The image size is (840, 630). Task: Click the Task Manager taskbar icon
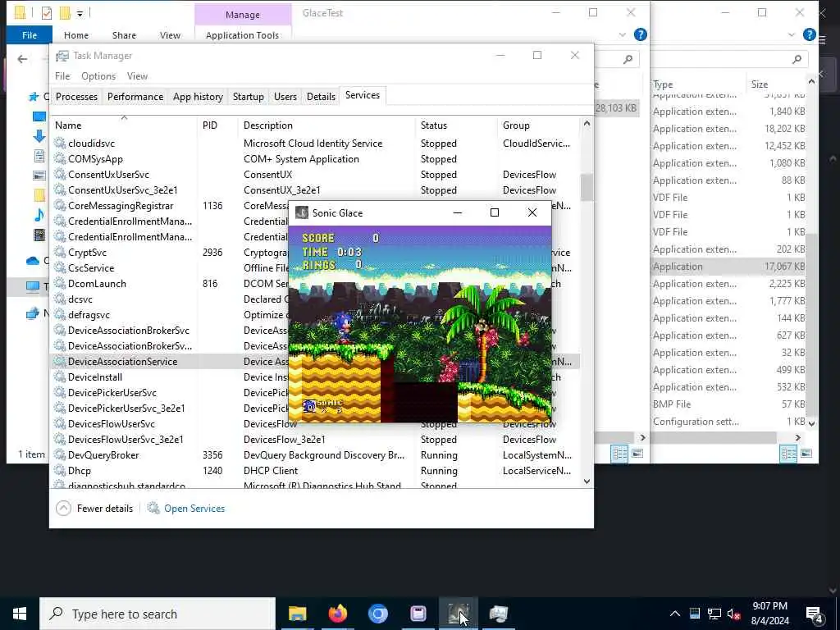498,614
